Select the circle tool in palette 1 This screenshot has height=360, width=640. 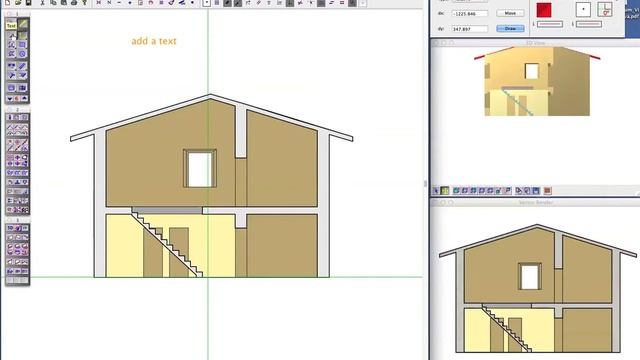(22, 54)
